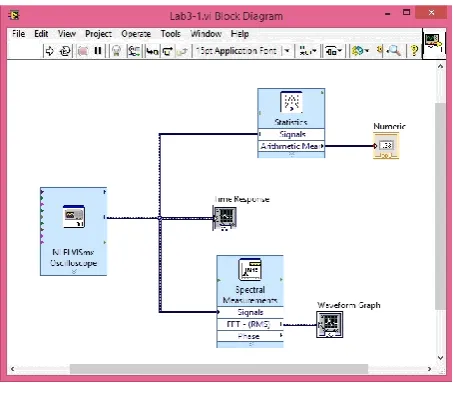Select the Waveform Graph terminal
453x396 pixels.
click(x=330, y=324)
